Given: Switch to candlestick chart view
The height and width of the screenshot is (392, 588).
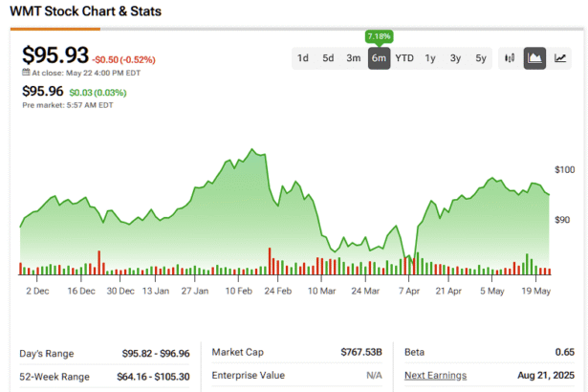Looking at the screenshot, I should pos(510,58).
